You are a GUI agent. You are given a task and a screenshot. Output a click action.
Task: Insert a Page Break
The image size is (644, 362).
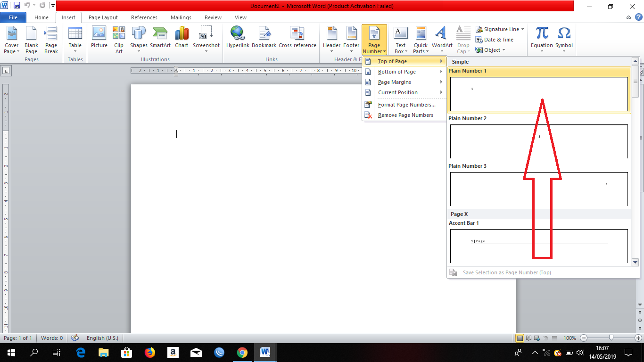point(51,40)
